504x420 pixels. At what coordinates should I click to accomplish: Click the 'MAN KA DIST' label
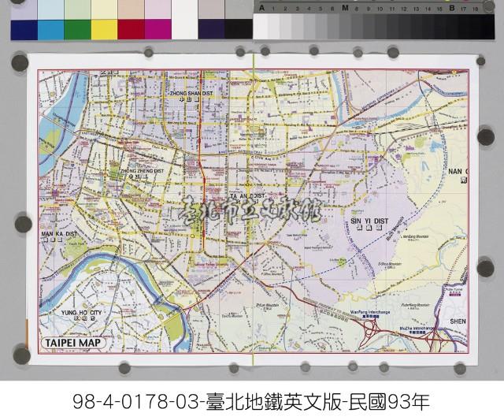click(59, 234)
